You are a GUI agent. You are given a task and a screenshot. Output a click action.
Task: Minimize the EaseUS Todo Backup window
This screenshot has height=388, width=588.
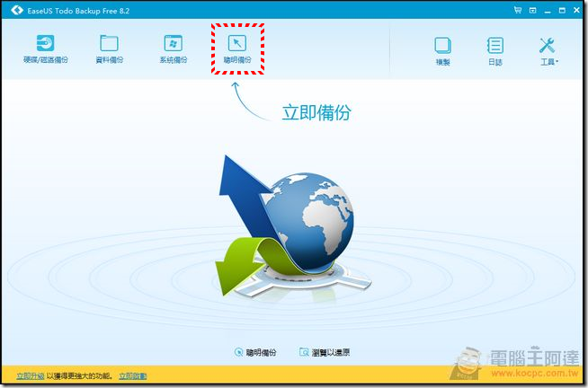tap(548, 11)
